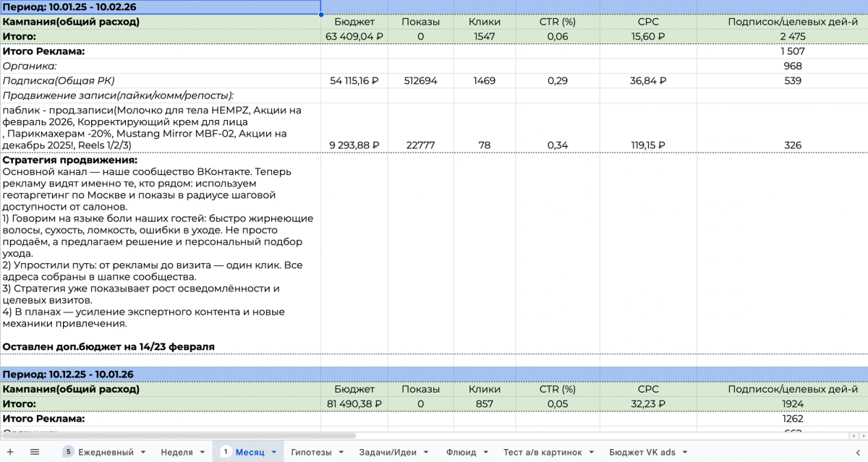
Task: Open the Ежедневный tab dropdown arrow
Action: coord(143,453)
